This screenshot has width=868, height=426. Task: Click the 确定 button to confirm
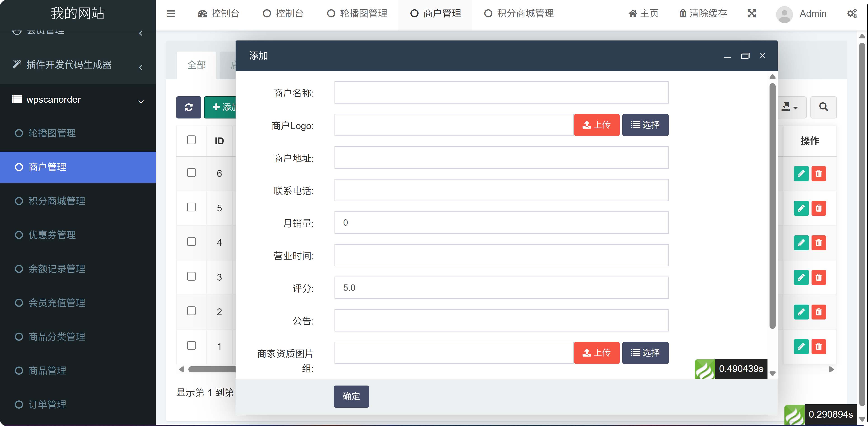[x=351, y=397]
